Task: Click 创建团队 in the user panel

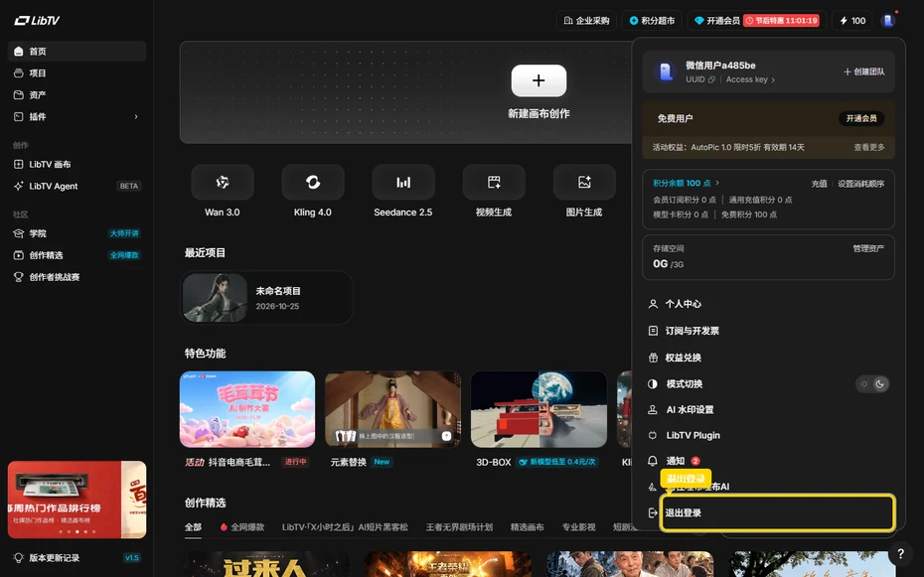Action: [864, 72]
